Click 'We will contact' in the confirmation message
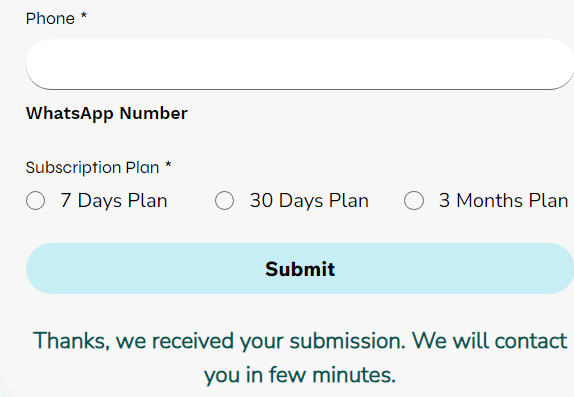Screen dimensions: 574x397 tap(490, 341)
